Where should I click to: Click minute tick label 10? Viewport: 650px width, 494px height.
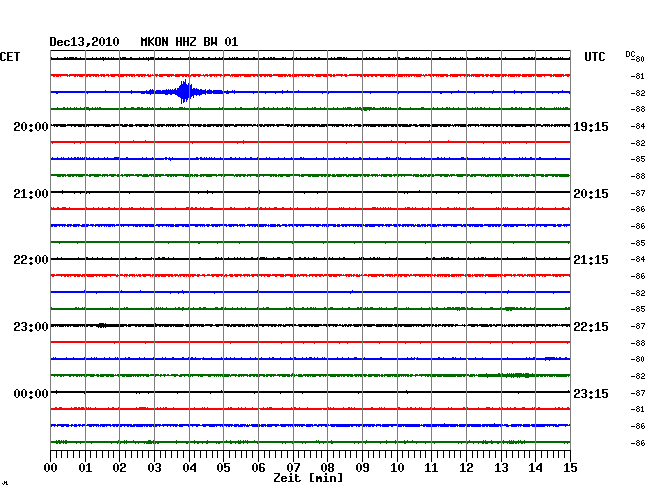[397, 468]
